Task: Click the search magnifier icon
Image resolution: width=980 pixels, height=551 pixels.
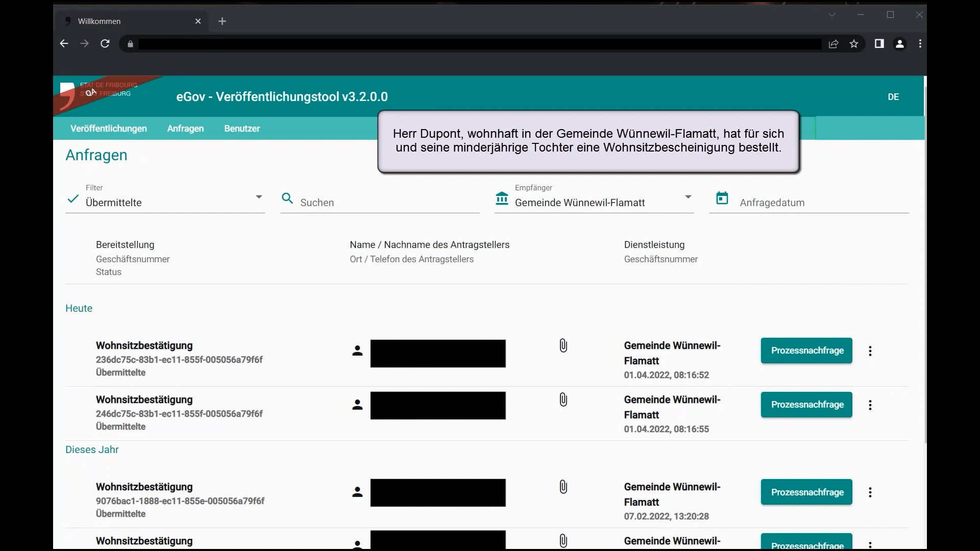Action: (287, 198)
